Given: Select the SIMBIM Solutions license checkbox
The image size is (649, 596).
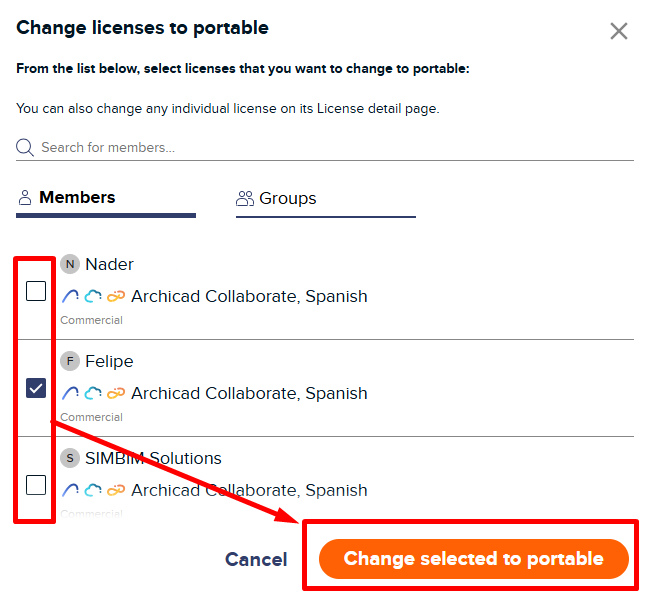Looking at the screenshot, I should pos(36,485).
